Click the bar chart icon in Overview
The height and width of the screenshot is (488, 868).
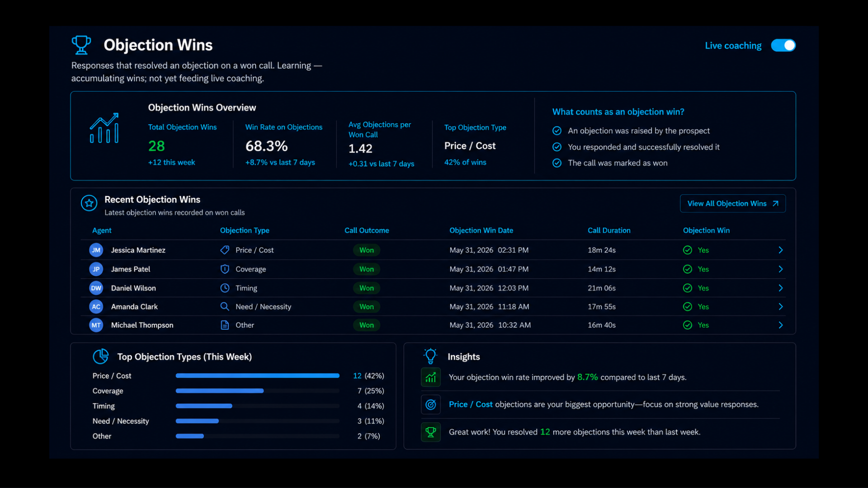[104, 128]
